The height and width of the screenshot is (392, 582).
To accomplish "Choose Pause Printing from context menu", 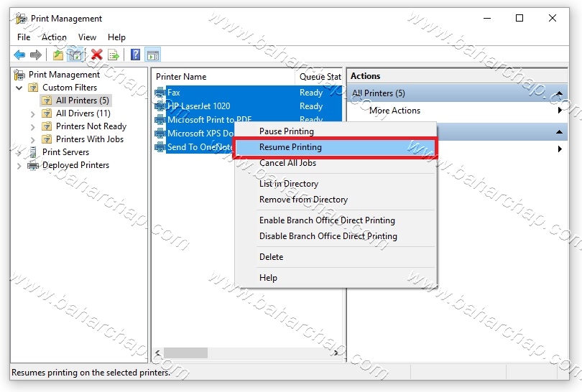I will pos(287,131).
